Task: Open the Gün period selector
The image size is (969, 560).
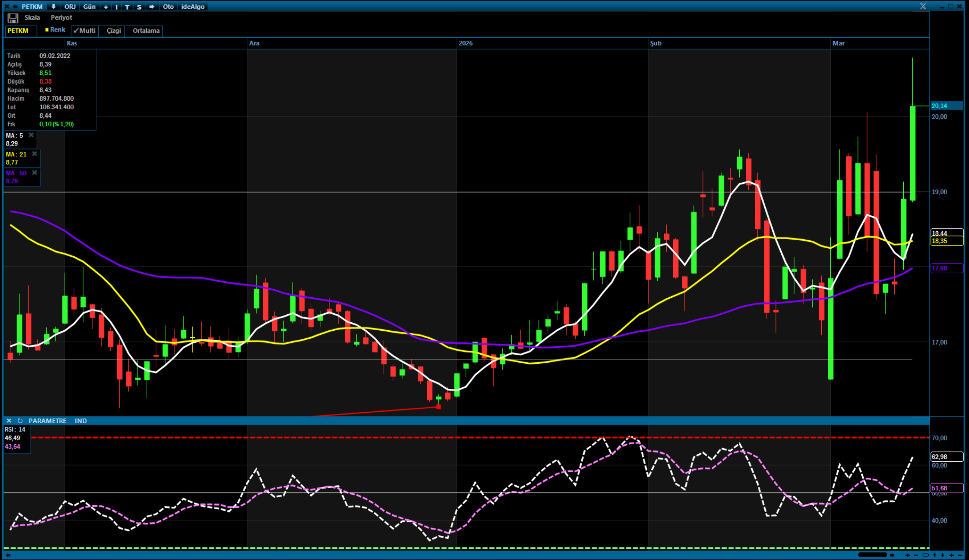Action: coord(89,6)
